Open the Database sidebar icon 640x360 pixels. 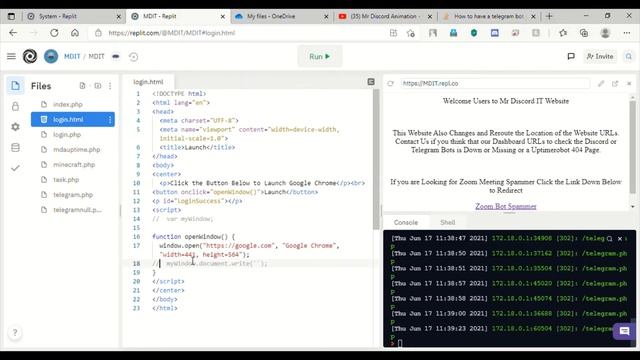tap(15, 147)
